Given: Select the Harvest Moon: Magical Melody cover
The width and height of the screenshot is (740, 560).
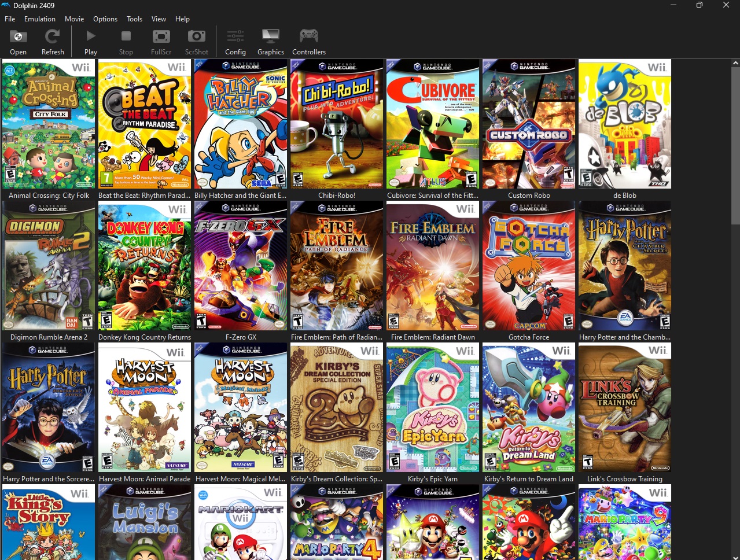Looking at the screenshot, I should pyautogui.click(x=241, y=407).
